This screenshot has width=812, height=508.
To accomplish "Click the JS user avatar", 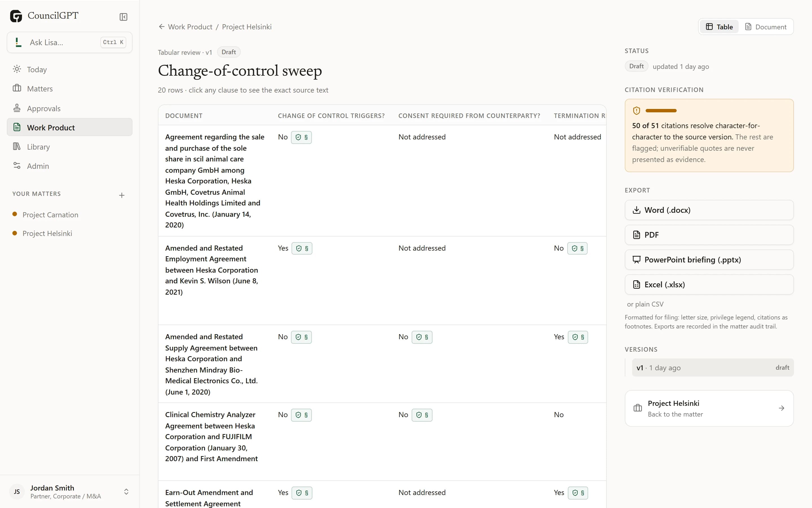I will [x=17, y=492].
